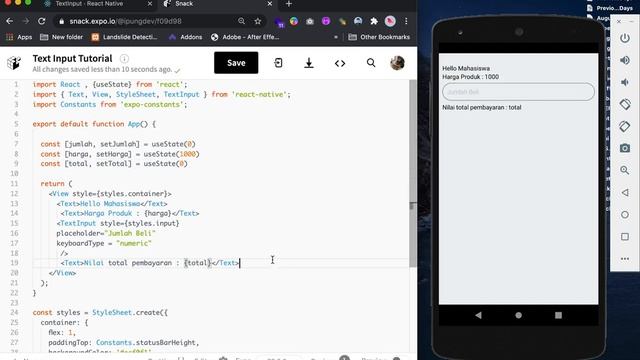Open the user avatar in Snack header
The image size is (640, 360).
[397, 63]
